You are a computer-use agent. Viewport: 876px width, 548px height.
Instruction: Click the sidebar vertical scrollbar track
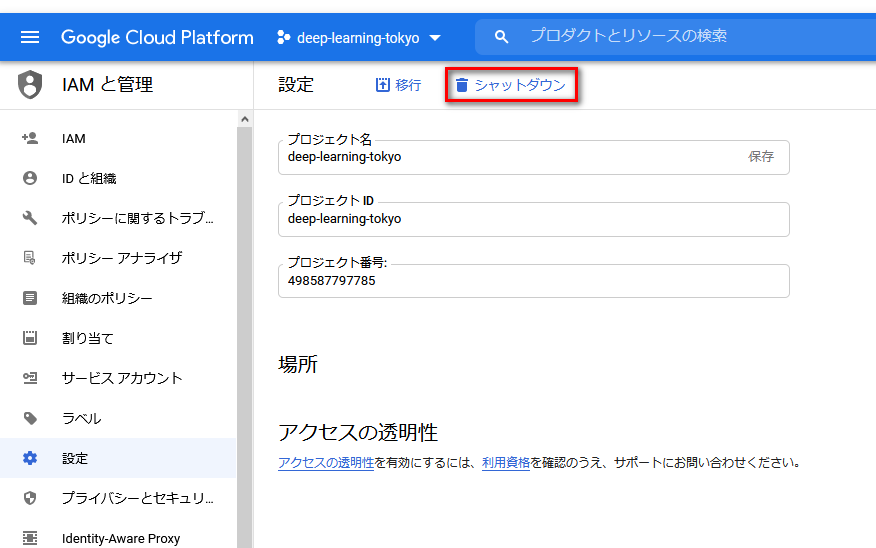244,337
